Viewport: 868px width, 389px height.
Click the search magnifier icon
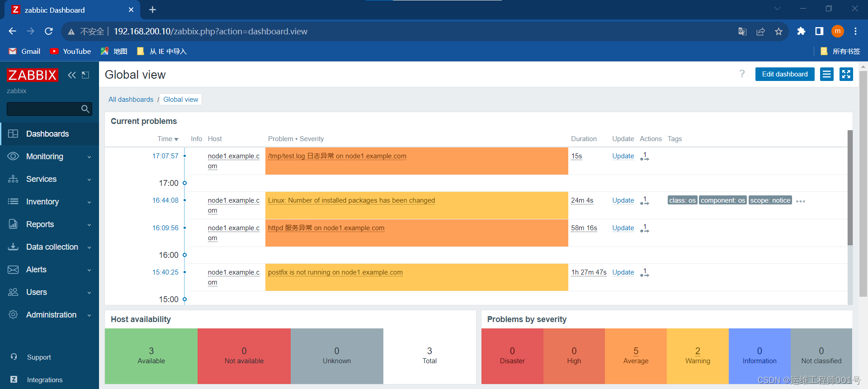click(x=85, y=109)
